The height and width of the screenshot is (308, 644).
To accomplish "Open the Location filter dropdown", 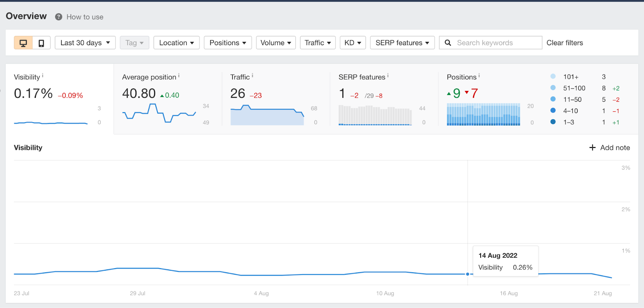I will point(177,43).
